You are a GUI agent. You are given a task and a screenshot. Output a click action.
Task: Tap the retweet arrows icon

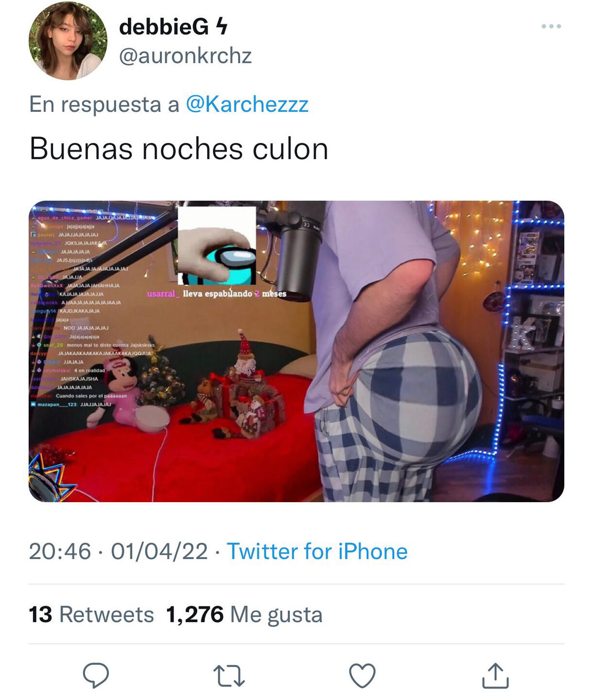tap(229, 676)
